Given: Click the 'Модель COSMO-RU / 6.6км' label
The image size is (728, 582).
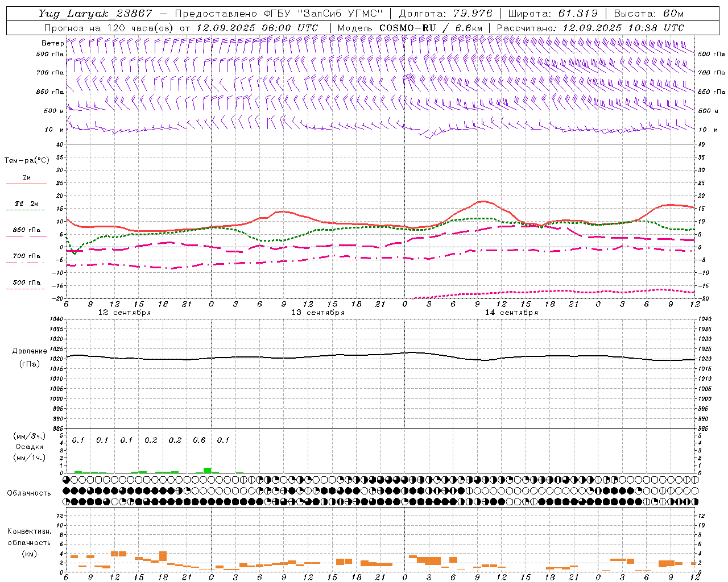Looking at the screenshot, I should (x=410, y=28).
